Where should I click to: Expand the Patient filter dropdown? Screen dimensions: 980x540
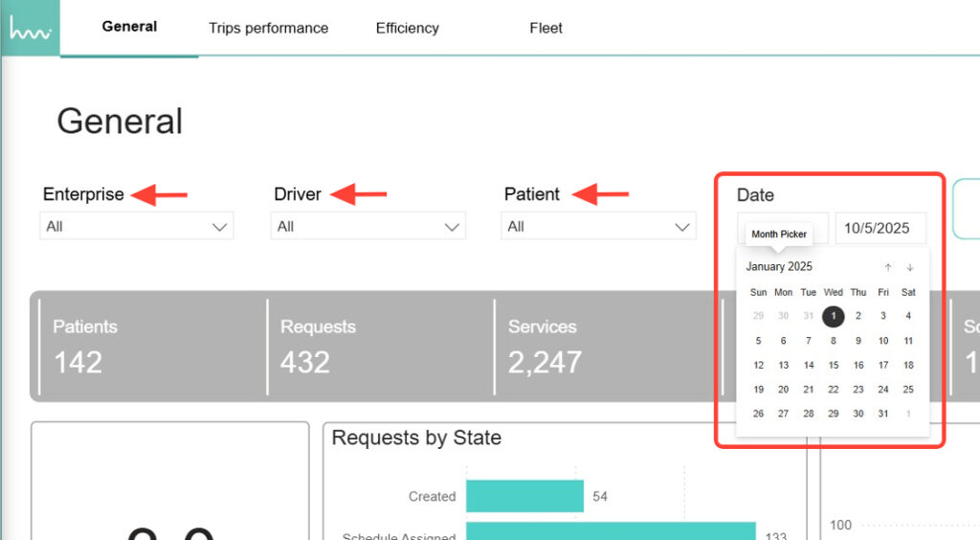597,227
